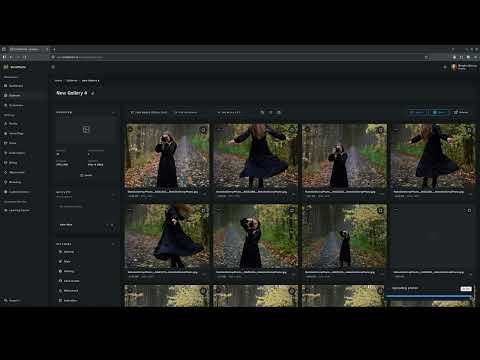
Task: Click the more-options icon under the first thumbnail
Action: click(x=205, y=193)
